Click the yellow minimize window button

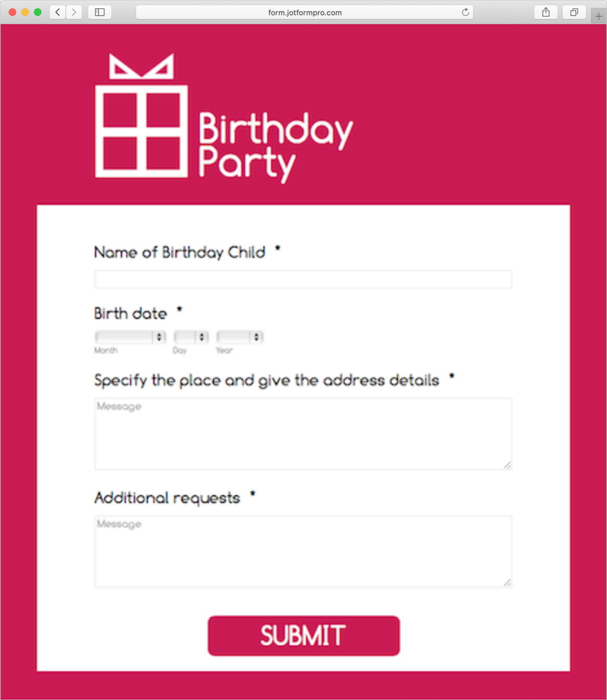(x=25, y=12)
